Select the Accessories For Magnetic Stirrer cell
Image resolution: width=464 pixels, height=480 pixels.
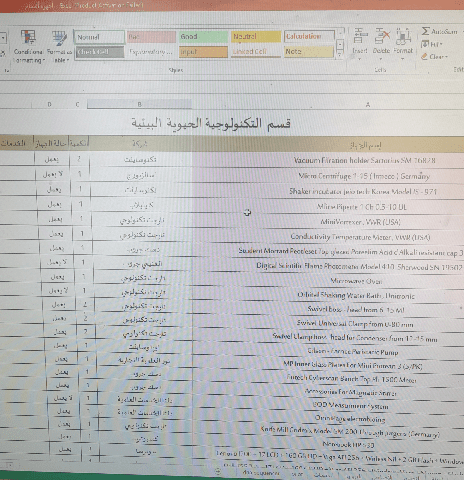point(350,393)
